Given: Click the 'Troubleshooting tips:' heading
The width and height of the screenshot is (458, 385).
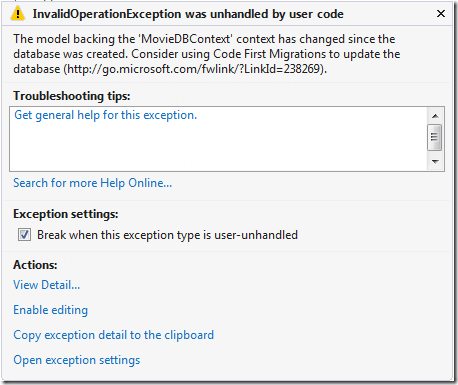Looking at the screenshot, I should [72, 96].
